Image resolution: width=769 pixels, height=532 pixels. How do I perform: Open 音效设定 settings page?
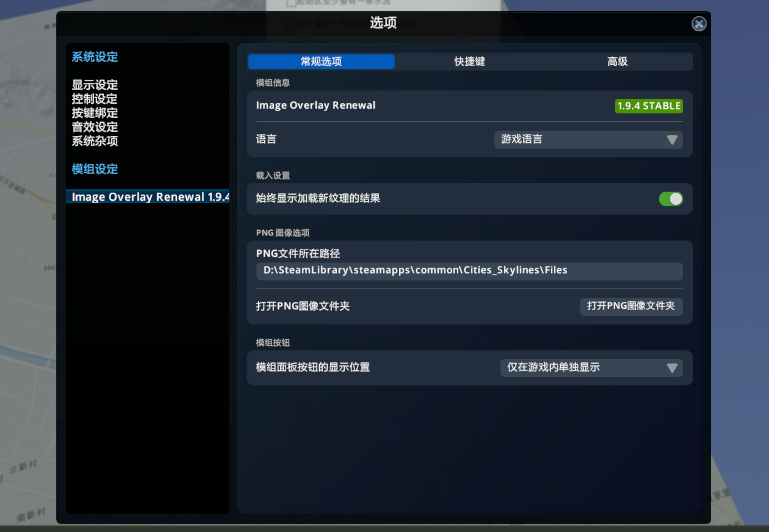pos(94,127)
